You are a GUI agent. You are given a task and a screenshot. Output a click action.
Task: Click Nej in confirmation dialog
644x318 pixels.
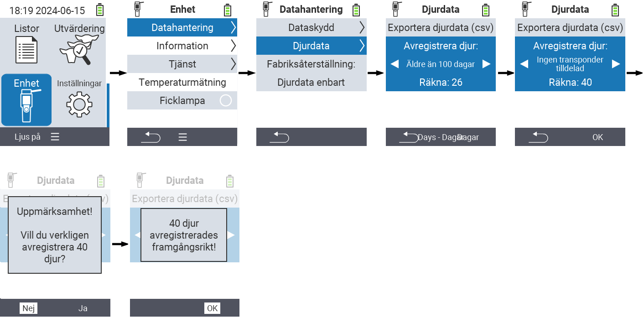(28, 308)
